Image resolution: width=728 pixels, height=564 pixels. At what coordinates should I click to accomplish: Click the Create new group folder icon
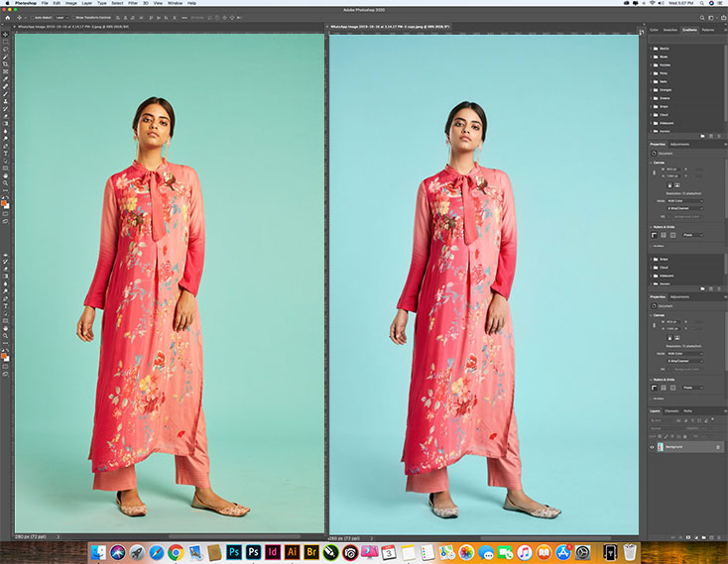coord(704,537)
